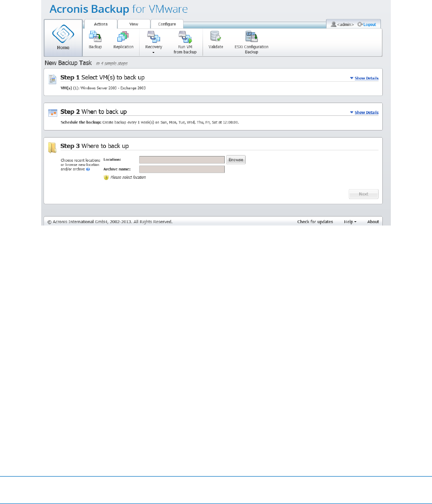Select Run VM from backup

pos(185,43)
